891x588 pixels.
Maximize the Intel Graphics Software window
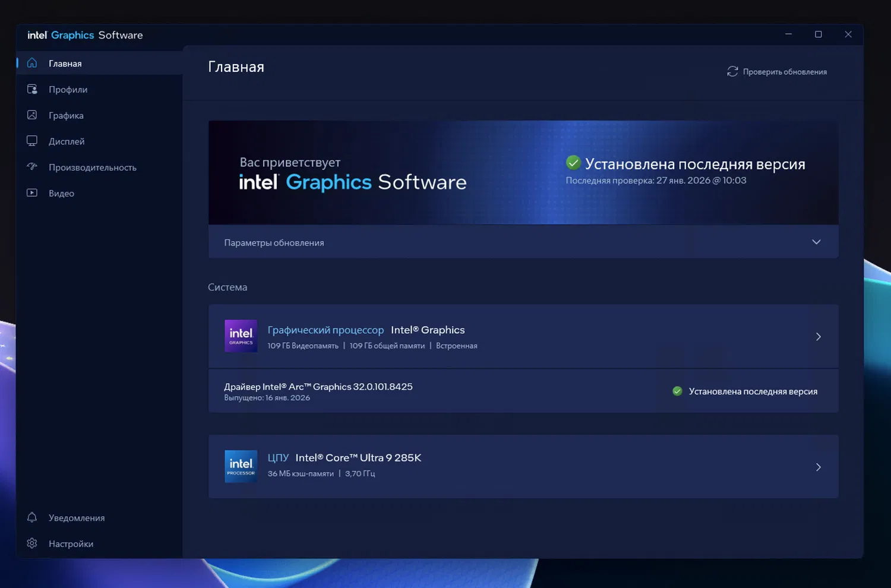coord(819,34)
